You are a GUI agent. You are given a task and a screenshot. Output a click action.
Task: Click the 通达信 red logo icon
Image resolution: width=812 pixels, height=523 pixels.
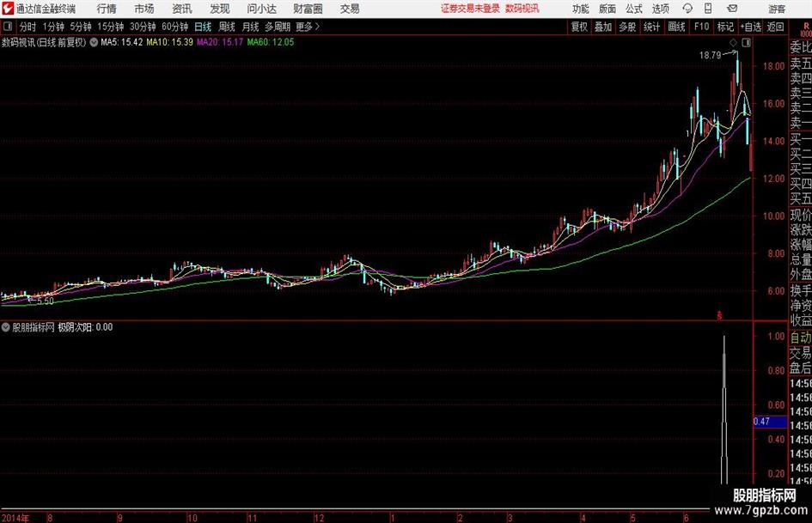[8, 9]
